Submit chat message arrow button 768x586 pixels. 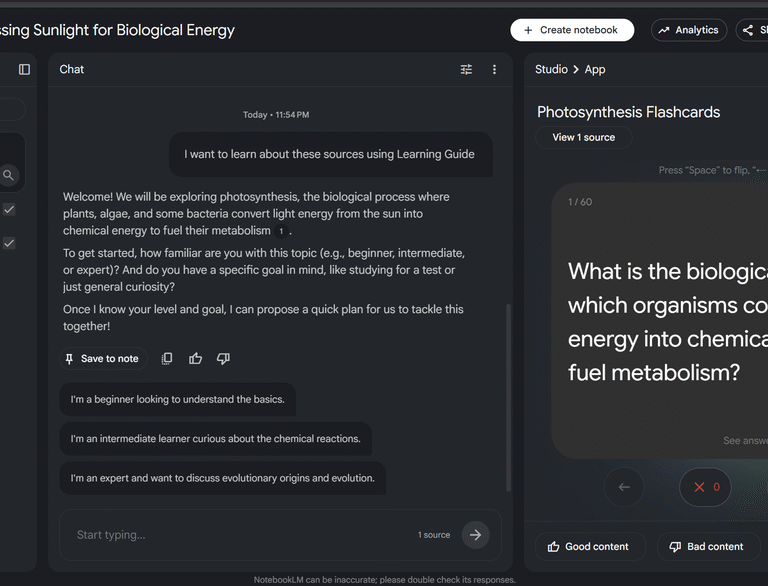tap(475, 535)
